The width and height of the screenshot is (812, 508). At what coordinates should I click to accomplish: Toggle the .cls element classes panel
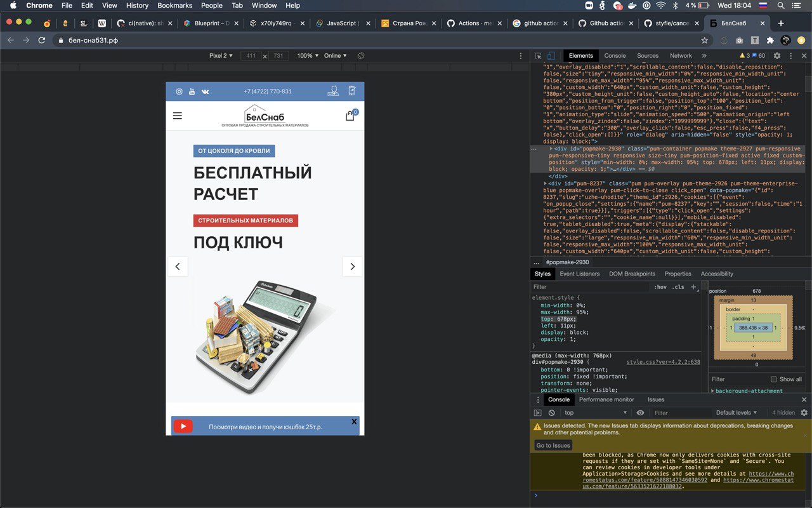(x=678, y=287)
